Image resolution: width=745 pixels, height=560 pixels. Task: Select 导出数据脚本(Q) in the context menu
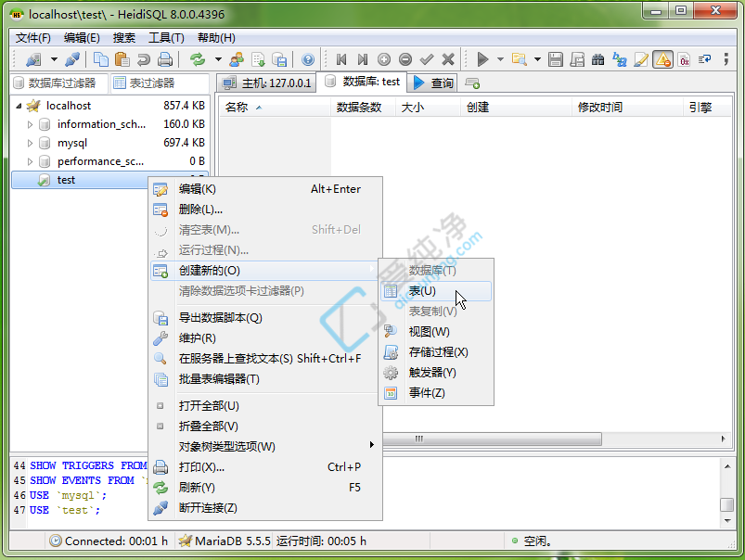(265, 318)
